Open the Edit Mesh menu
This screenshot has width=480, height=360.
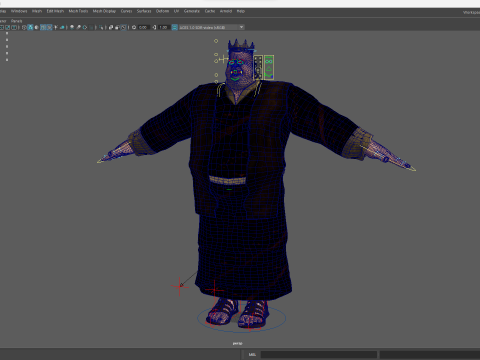point(55,11)
